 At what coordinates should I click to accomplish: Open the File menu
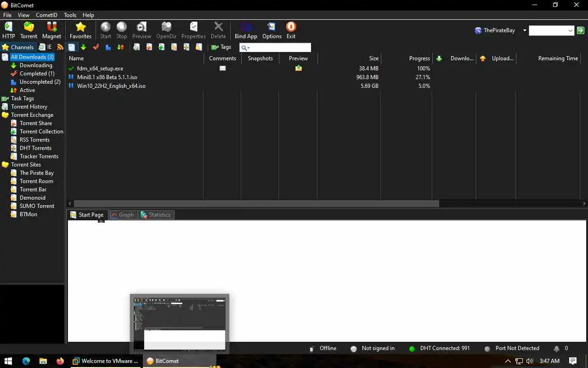[x=7, y=15]
